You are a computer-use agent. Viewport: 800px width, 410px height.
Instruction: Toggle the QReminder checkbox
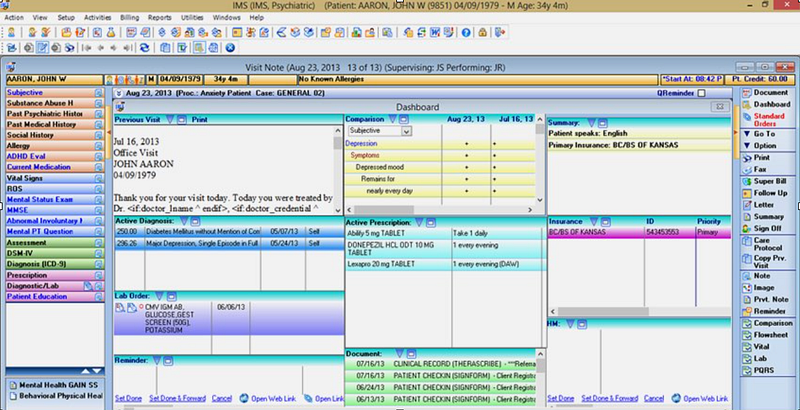(702, 93)
